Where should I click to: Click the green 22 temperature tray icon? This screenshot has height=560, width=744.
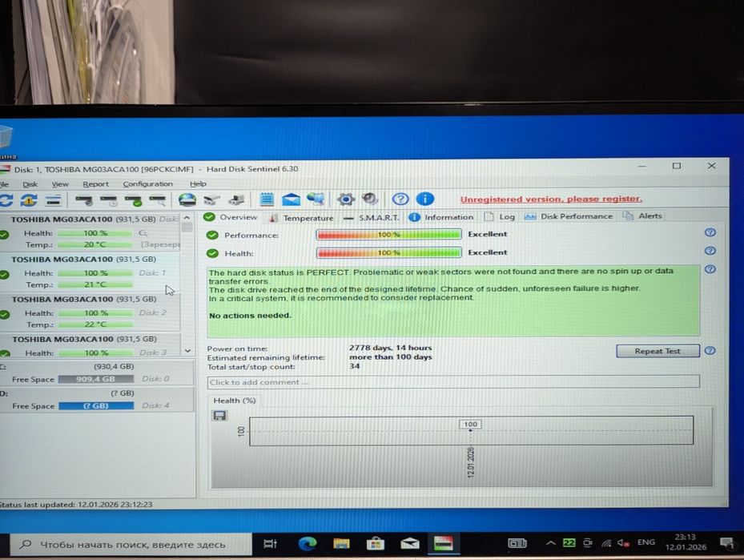coord(569,542)
